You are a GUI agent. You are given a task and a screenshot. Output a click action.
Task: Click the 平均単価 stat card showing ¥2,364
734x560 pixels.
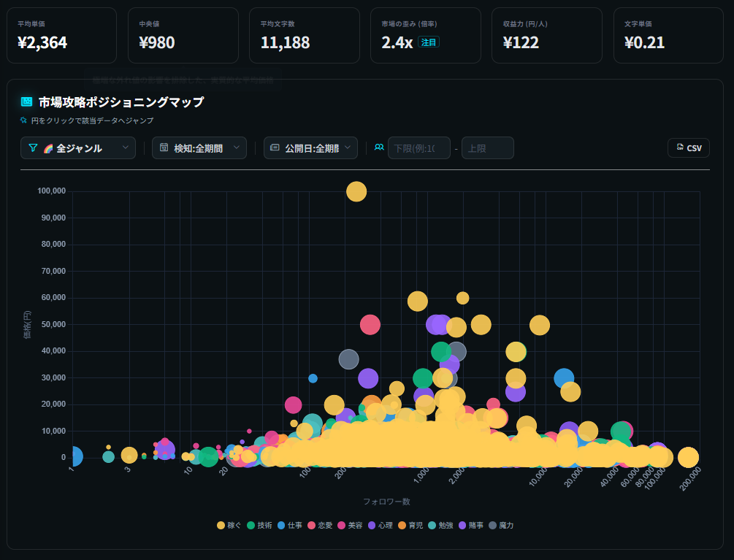pos(61,35)
